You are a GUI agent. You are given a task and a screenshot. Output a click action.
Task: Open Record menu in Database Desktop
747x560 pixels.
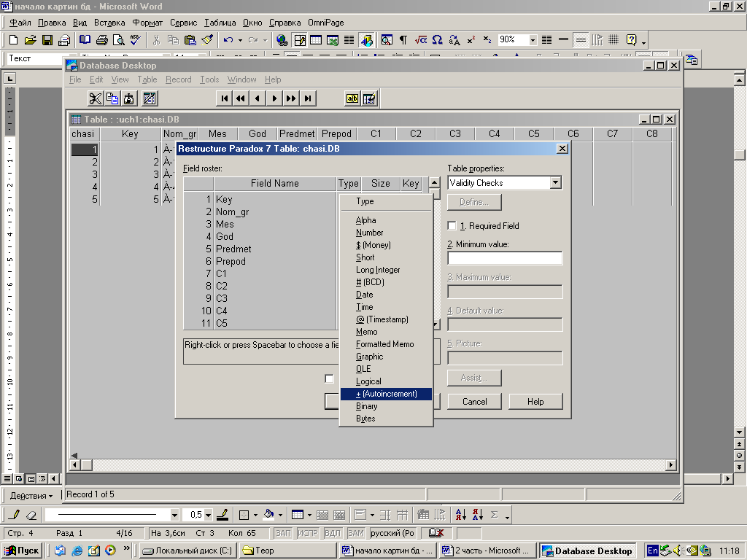point(179,79)
